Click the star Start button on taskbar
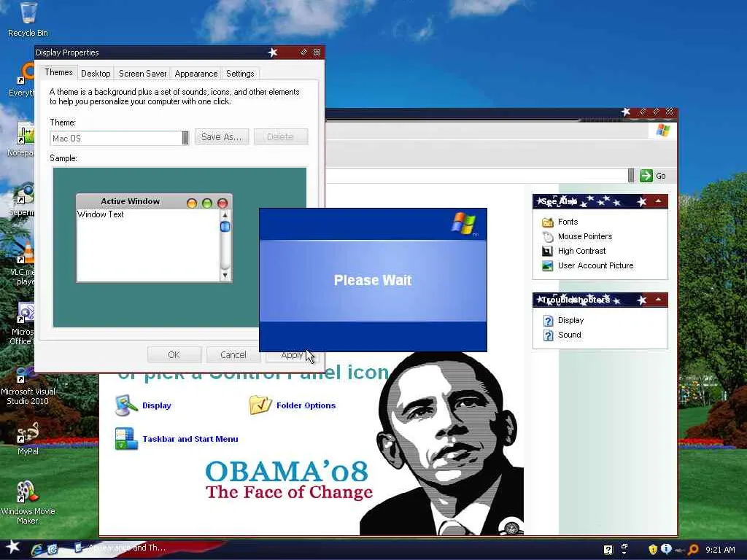Viewport: 747px width, 560px height. click(x=12, y=548)
